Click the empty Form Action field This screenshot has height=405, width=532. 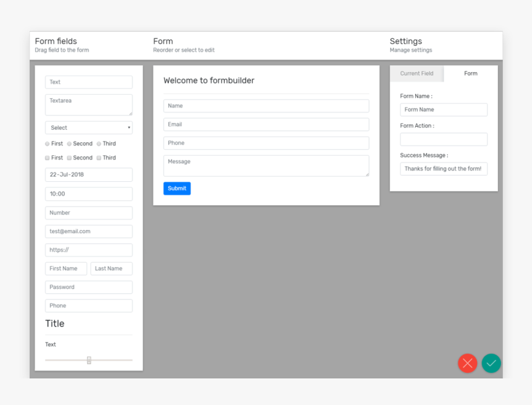tap(444, 140)
